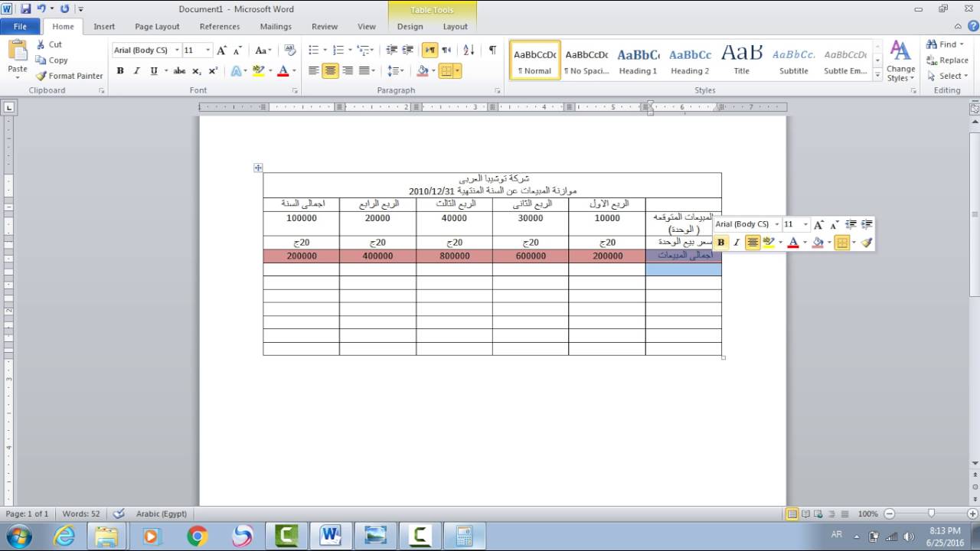Image resolution: width=980 pixels, height=551 pixels.
Task: Open Google Chrome from the taskbar
Action: 198,536
